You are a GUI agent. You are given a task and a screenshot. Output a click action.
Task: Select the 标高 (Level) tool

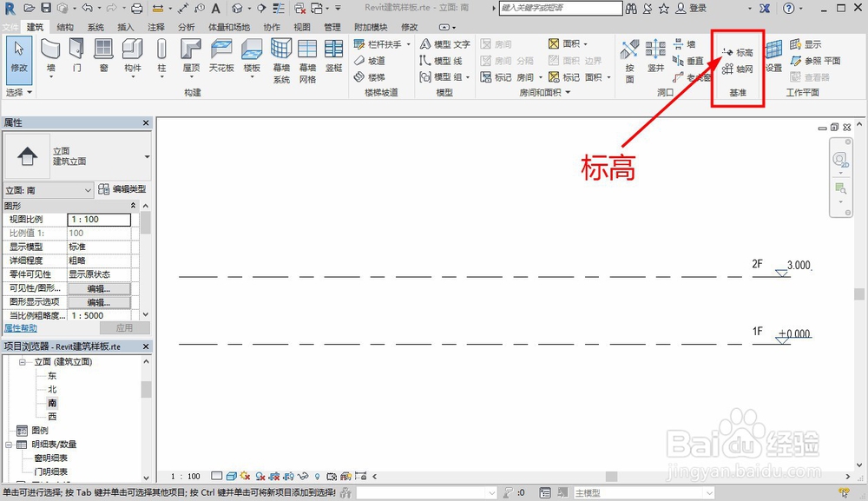pos(737,52)
